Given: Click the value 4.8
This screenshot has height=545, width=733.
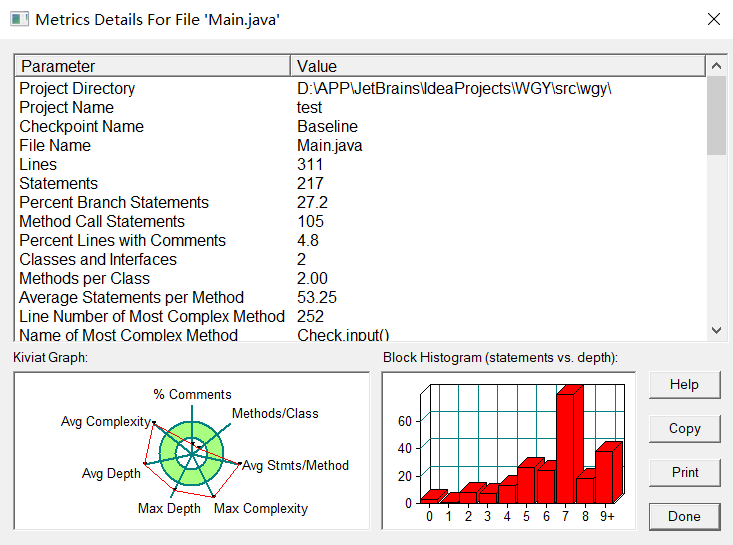Looking at the screenshot, I should [x=308, y=240].
